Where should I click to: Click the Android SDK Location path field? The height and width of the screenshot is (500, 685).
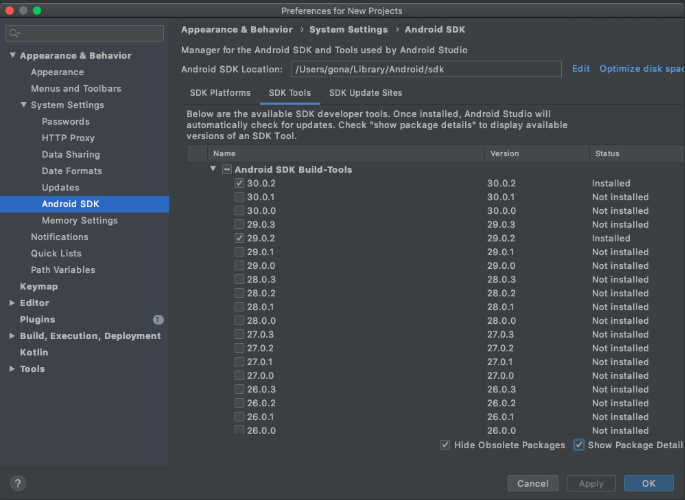coord(426,69)
